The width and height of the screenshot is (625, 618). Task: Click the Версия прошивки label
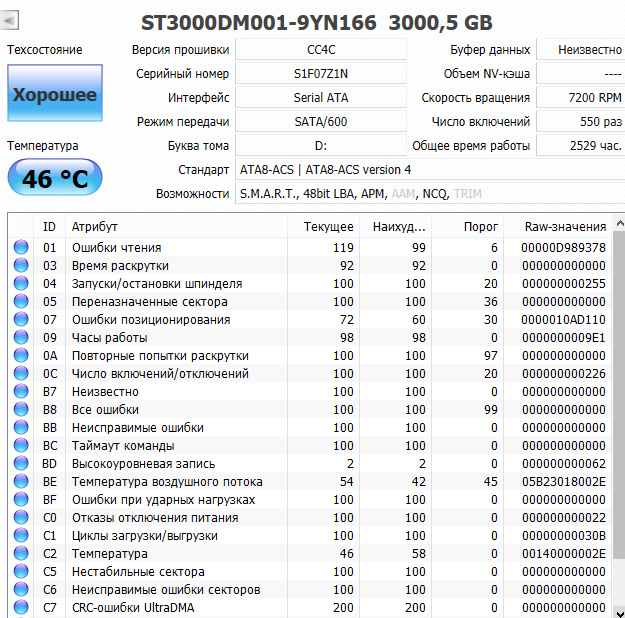point(180,50)
